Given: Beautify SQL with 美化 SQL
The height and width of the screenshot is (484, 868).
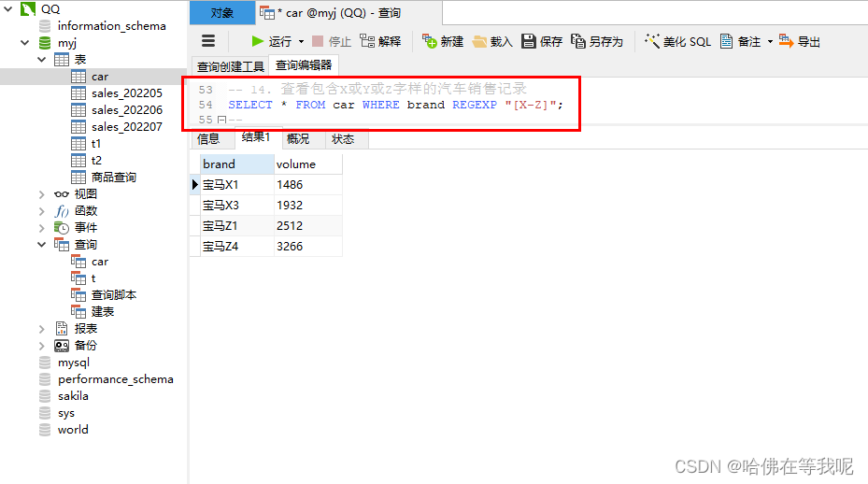Looking at the screenshot, I should coord(677,41).
